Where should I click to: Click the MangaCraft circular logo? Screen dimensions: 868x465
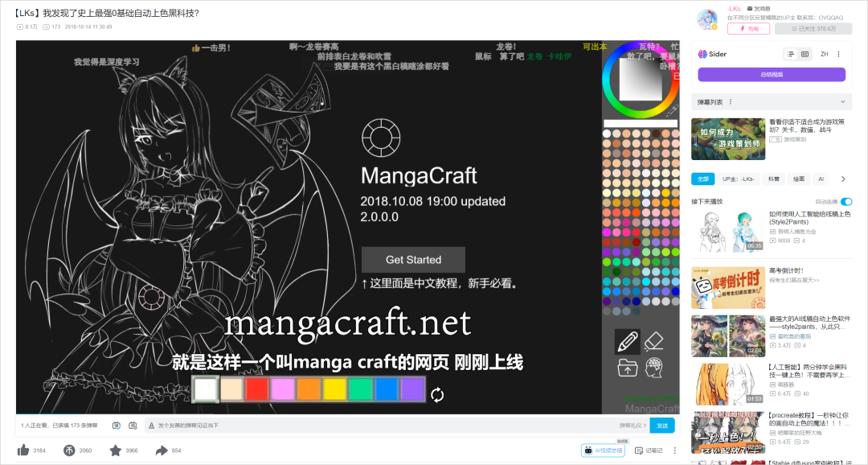tap(381, 138)
